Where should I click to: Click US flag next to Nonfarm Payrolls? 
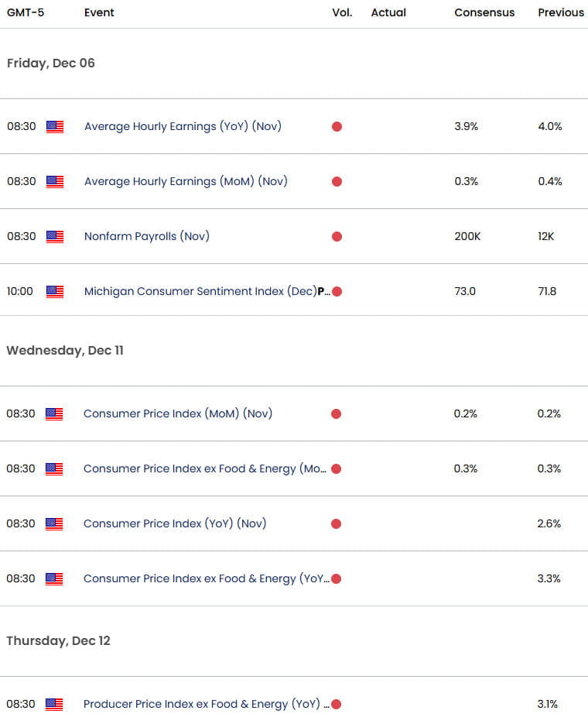click(55, 236)
